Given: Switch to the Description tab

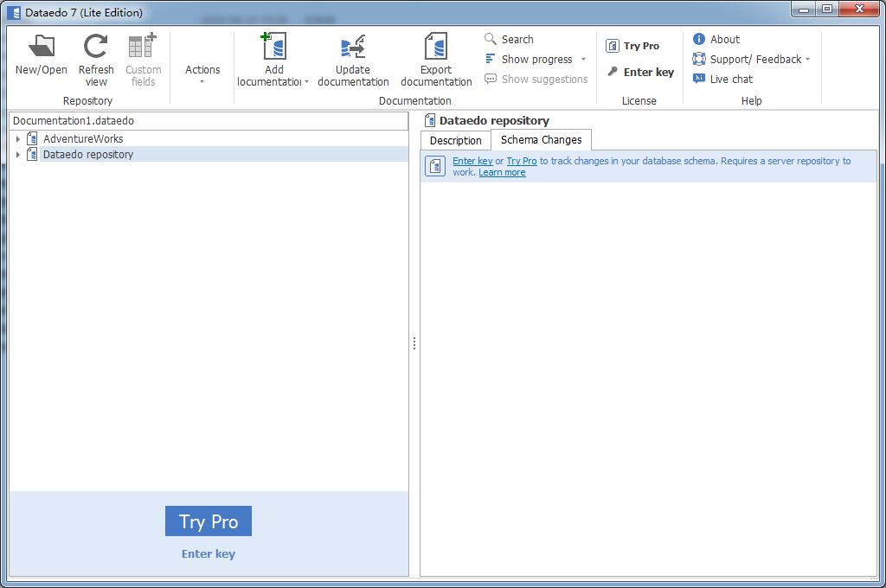Looking at the screenshot, I should (x=455, y=141).
